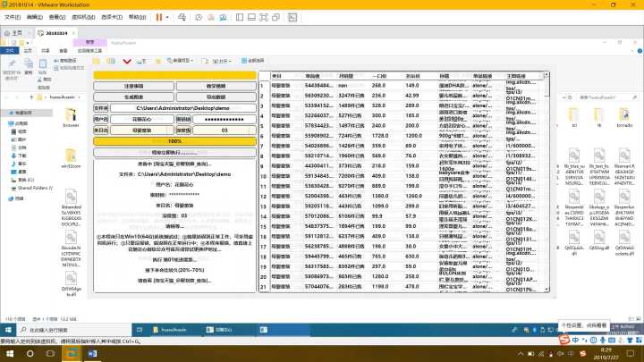This screenshot has height=362, width=644.
Task: Click the Windows Start button on the host taskbar
Action: pyautogui.click(x=10, y=353)
